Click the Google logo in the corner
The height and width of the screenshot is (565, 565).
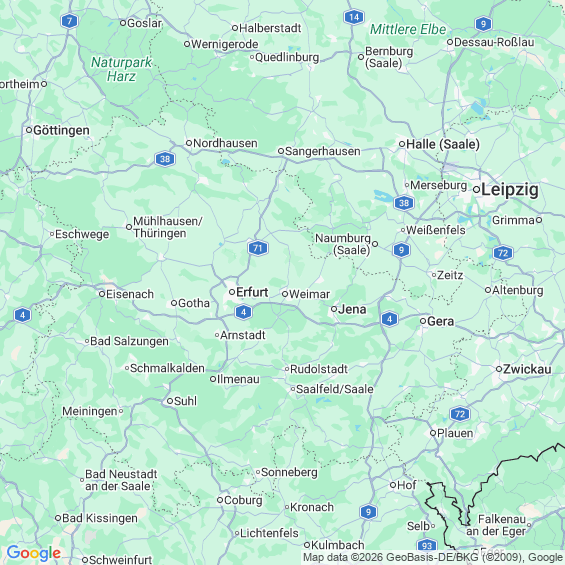[x=34, y=553]
